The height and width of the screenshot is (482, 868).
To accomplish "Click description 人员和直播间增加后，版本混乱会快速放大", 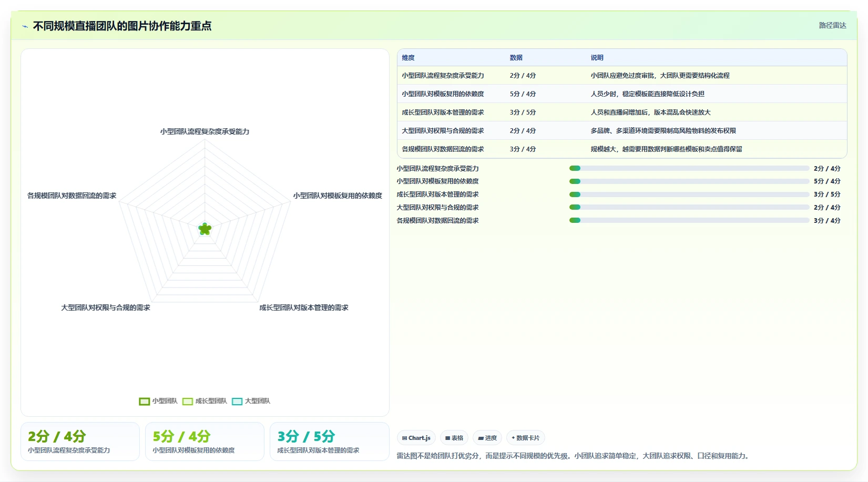I will [x=650, y=112].
